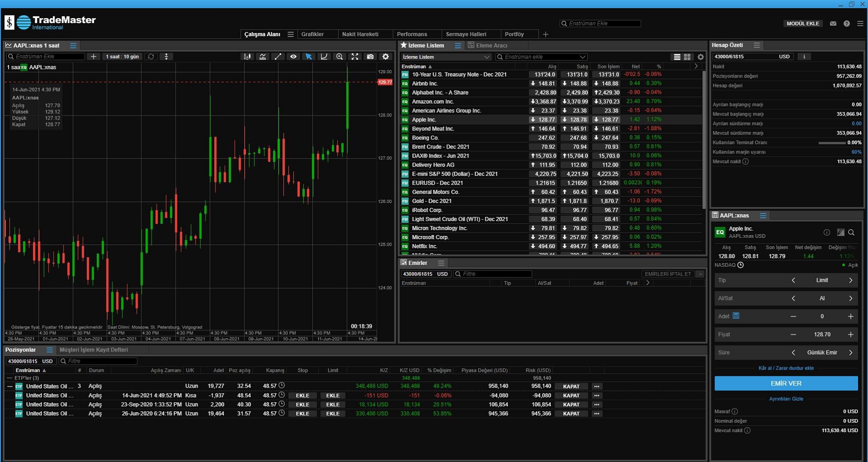
Task: Open the İzleme Listem watchlist dropdown
Action: pyautogui.click(x=446, y=57)
